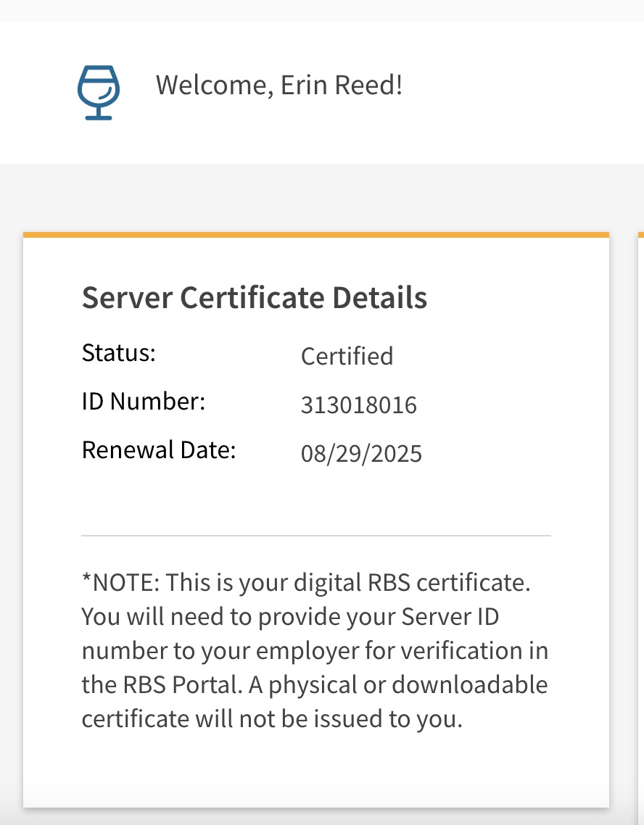Image resolution: width=644 pixels, height=825 pixels.
Task: Click the orange top border of certificate card
Action: [x=315, y=235]
